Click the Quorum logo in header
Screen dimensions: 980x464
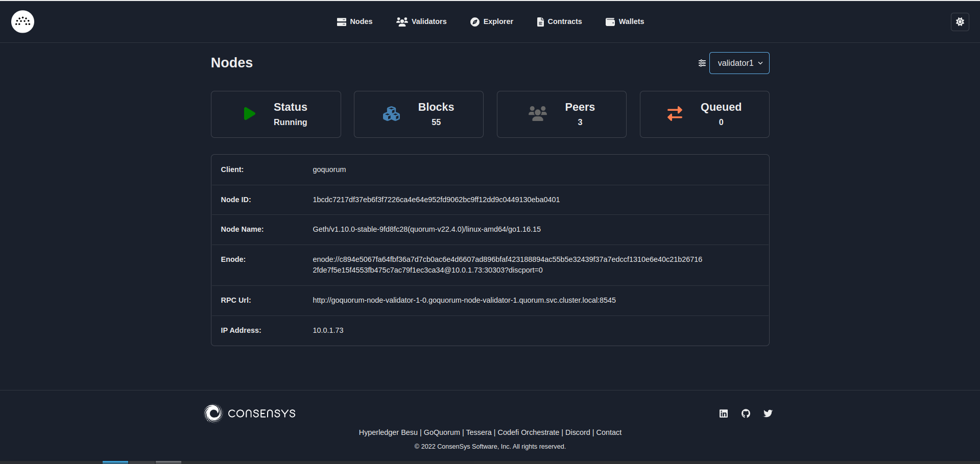point(22,21)
